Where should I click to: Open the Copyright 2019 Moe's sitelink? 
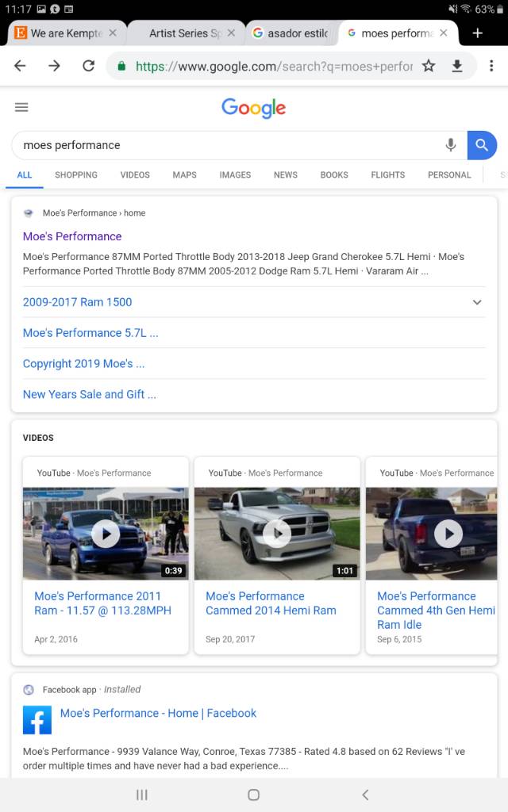83,363
